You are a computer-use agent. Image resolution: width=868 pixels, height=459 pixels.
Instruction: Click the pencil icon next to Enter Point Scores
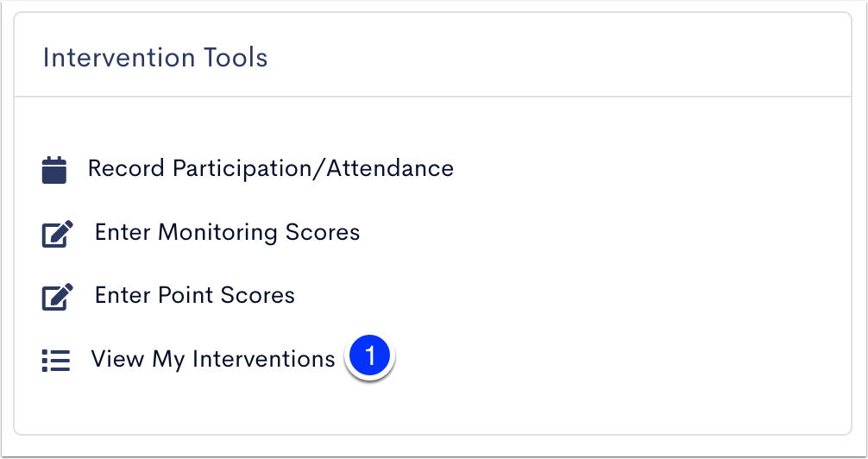click(58, 297)
